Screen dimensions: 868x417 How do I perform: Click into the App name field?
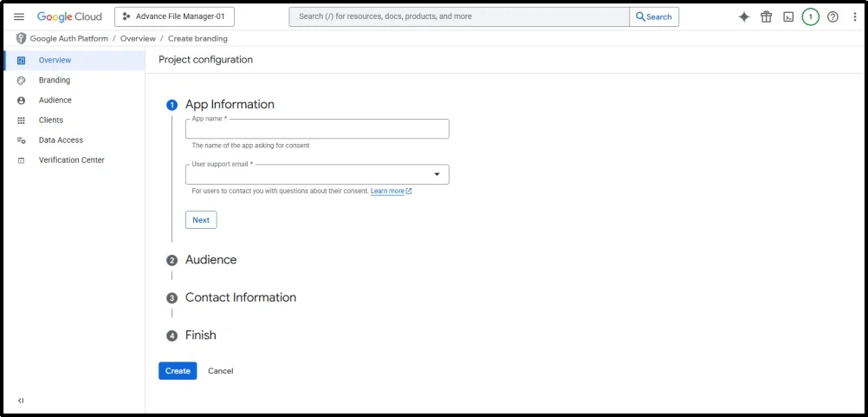coord(317,129)
